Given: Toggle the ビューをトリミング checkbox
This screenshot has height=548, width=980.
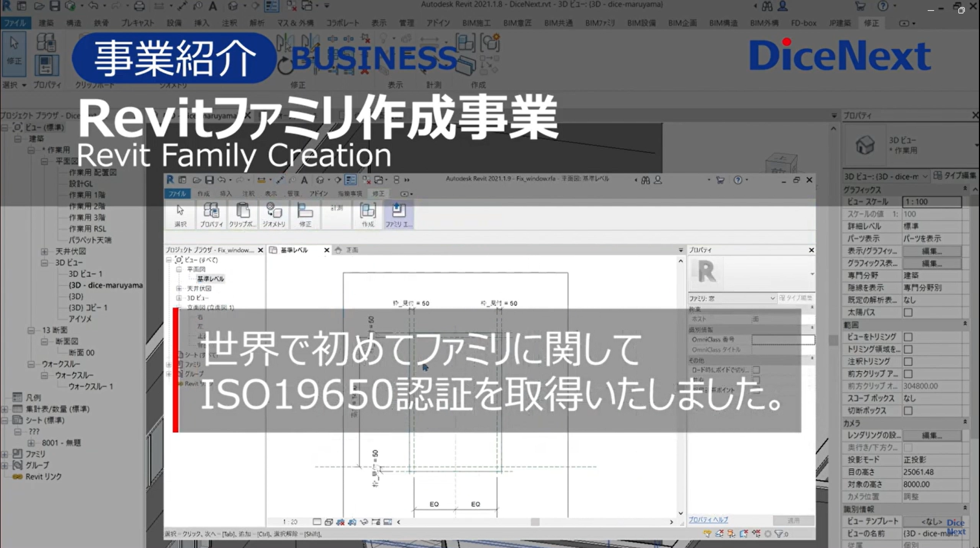Looking at the screenshot, I should [x=908, y=337].
